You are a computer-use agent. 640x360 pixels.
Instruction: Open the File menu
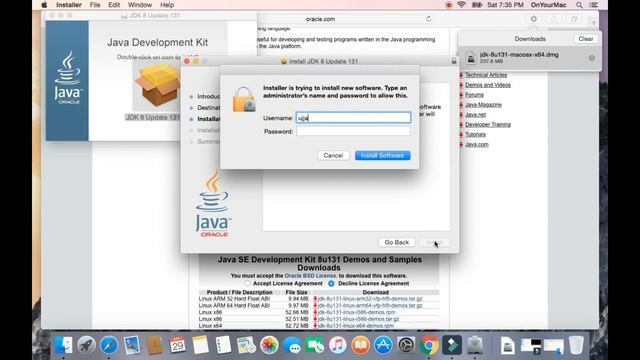(x=95, y=5)
